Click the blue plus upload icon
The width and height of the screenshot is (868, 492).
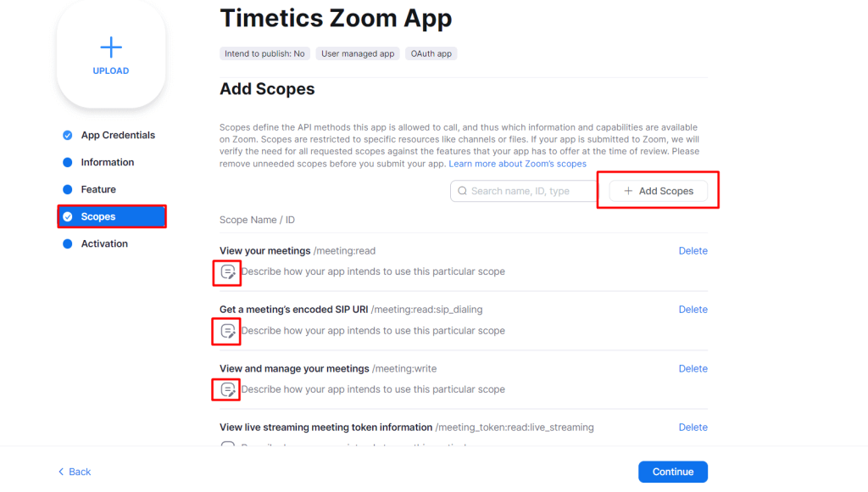point(111,48)
